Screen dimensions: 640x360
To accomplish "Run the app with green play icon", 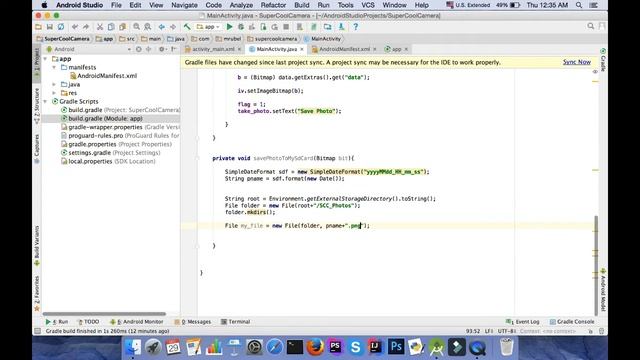I will click(x=229, y=27).
